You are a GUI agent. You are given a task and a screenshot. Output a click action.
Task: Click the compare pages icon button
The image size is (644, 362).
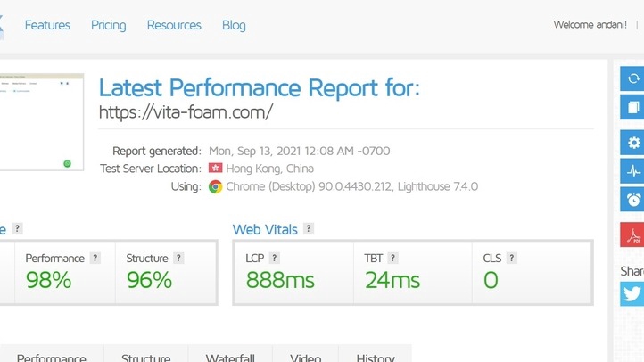pyautogui.click(x=632, y=107)
